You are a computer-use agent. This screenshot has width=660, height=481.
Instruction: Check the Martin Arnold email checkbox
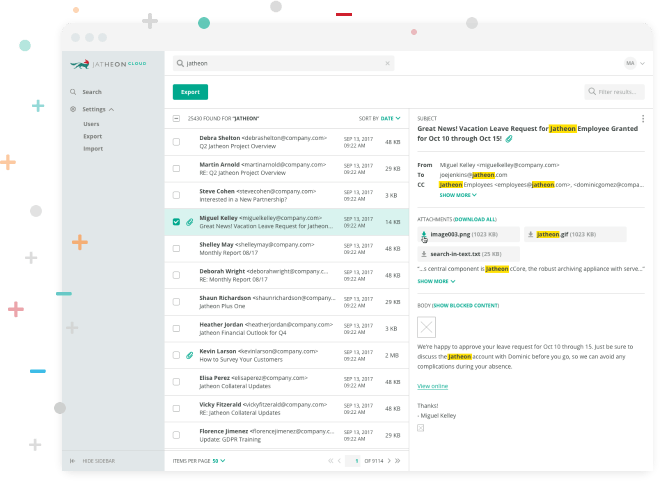[x=176, y=169]
